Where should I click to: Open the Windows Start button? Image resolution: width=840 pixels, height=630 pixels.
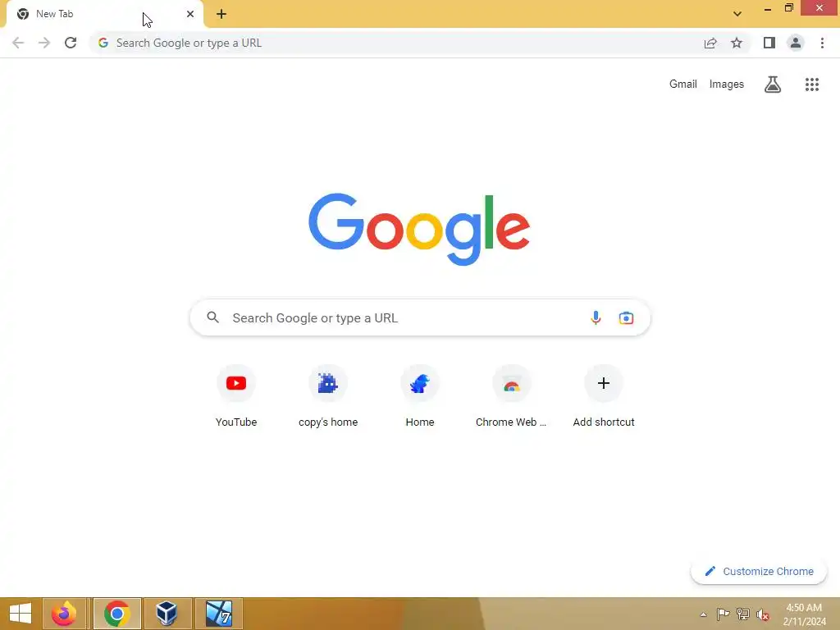coord(21,614)
